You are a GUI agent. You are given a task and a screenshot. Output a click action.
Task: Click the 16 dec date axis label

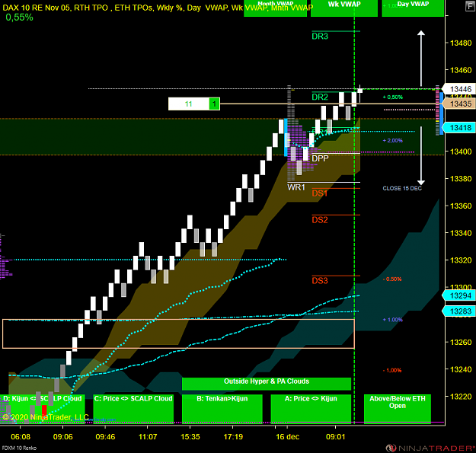[287, 437]
